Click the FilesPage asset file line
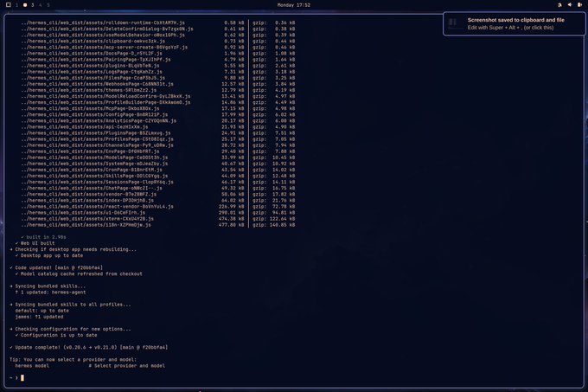 coord(93,78)
